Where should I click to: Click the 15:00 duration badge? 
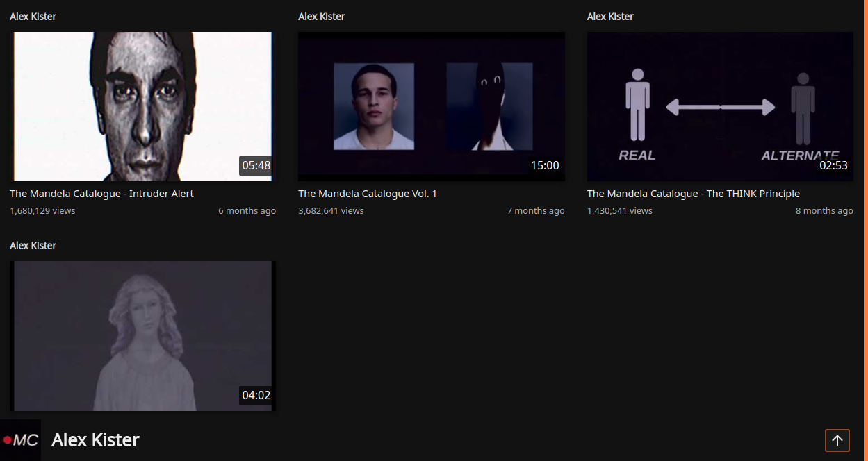545,165
